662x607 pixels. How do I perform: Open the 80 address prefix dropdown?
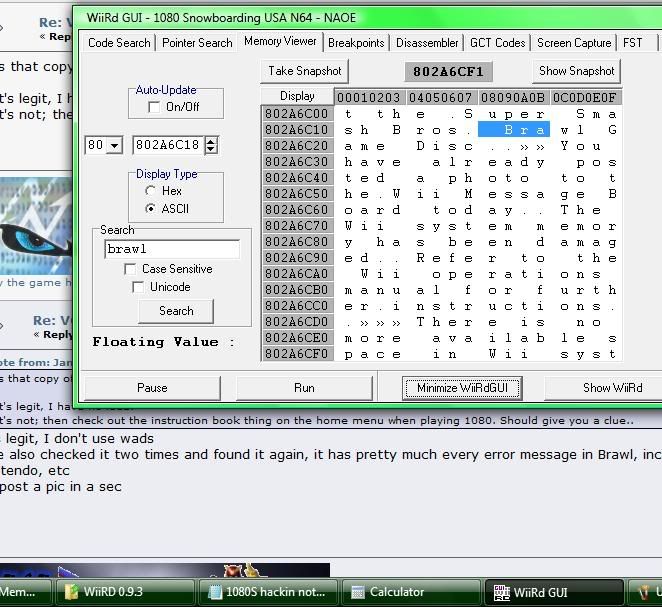pos(114,146)
